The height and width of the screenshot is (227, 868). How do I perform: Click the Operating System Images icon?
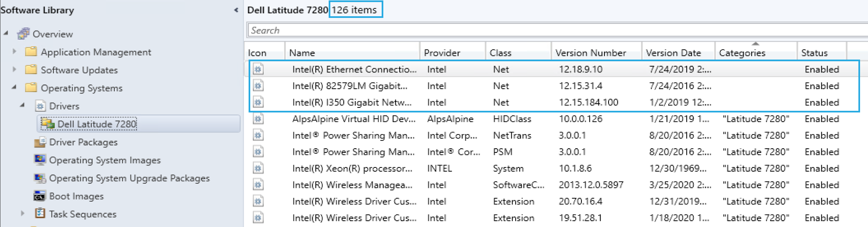[40, 160]
